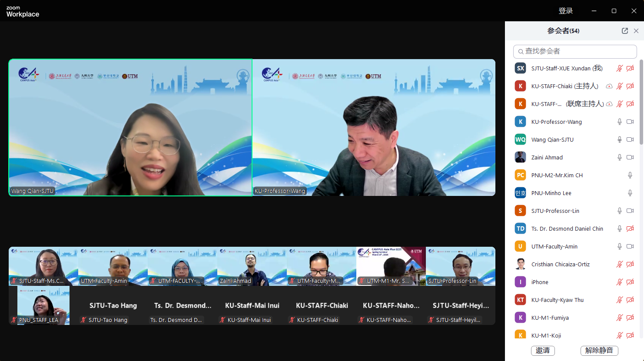Click the 登录 sign-in link in title bar
Image resolution: width=644 pixels, height=361 pixels.
click(565, 11)
